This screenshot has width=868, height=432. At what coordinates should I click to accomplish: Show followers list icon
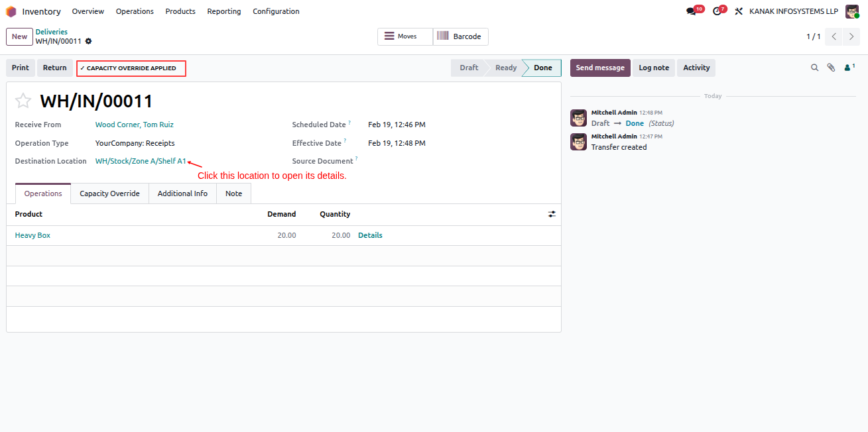[x=849, y=68]
